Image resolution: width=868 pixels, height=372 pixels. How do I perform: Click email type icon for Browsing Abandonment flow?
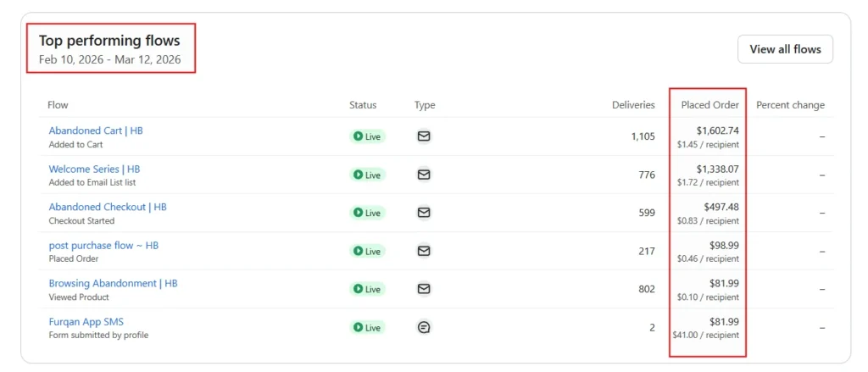(424, 289)
